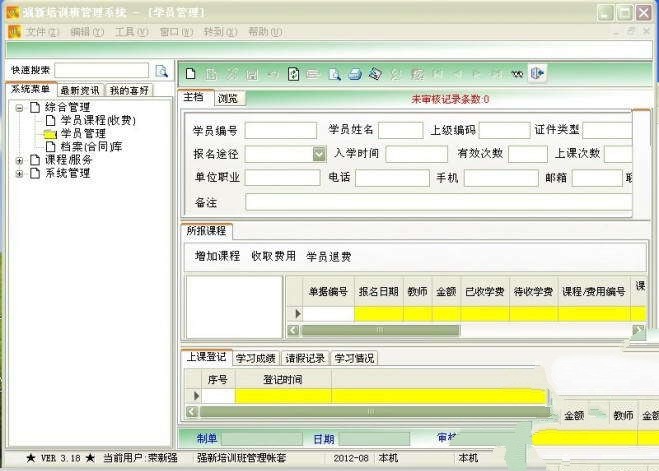
Task: Switch to the 学习情况 tab
Action: (x=354, y=358)
